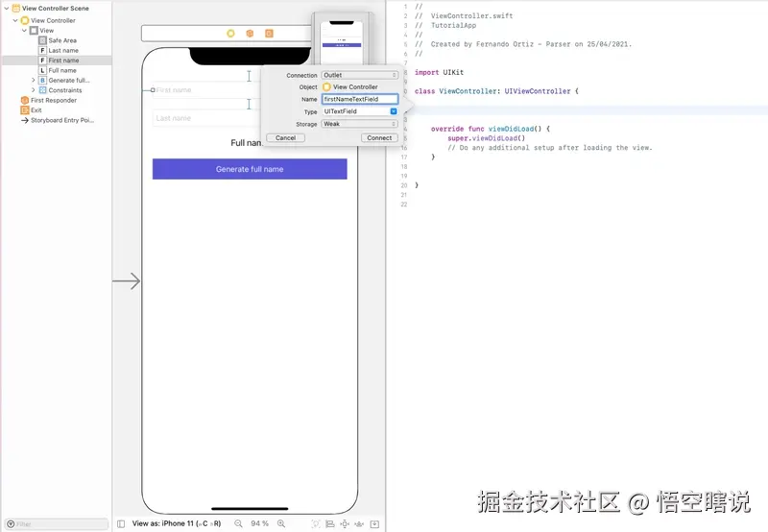Open Resolve Auto Layout Issues tool
The height and width of the screenshot is (532, 768).
359,524
